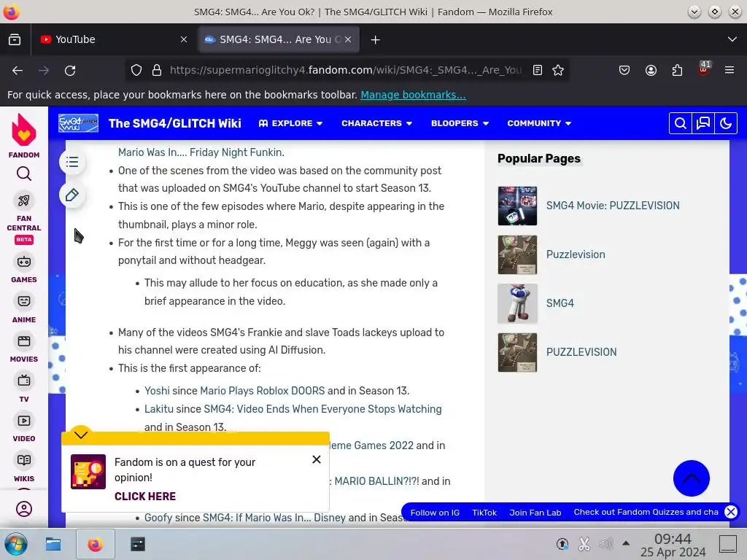Image resolution: width=747 pixels, height=560 pixels.
Task: Expand the BLOOPERS menu
Action: tap(460, 123)
